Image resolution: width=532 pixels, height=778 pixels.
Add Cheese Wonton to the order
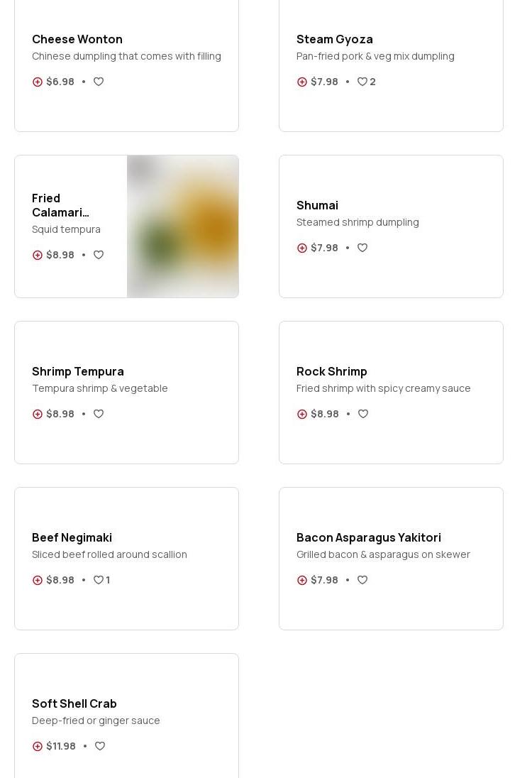click(x=38, y=82)
